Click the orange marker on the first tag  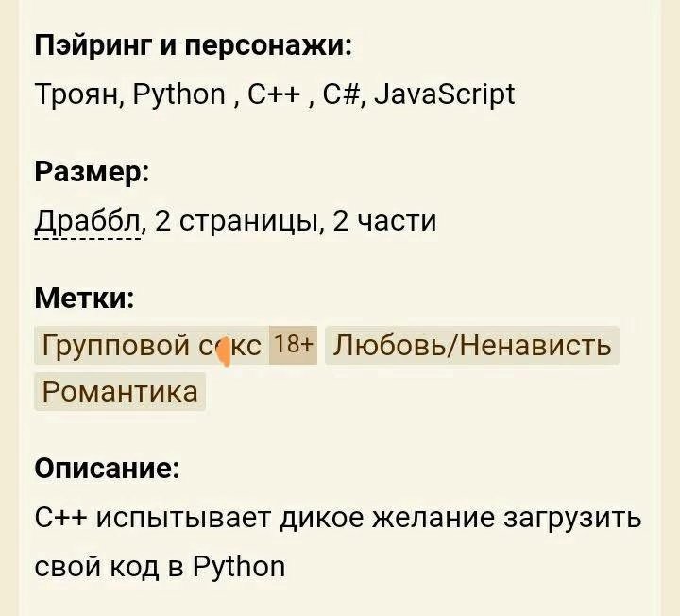click(224, 353)
